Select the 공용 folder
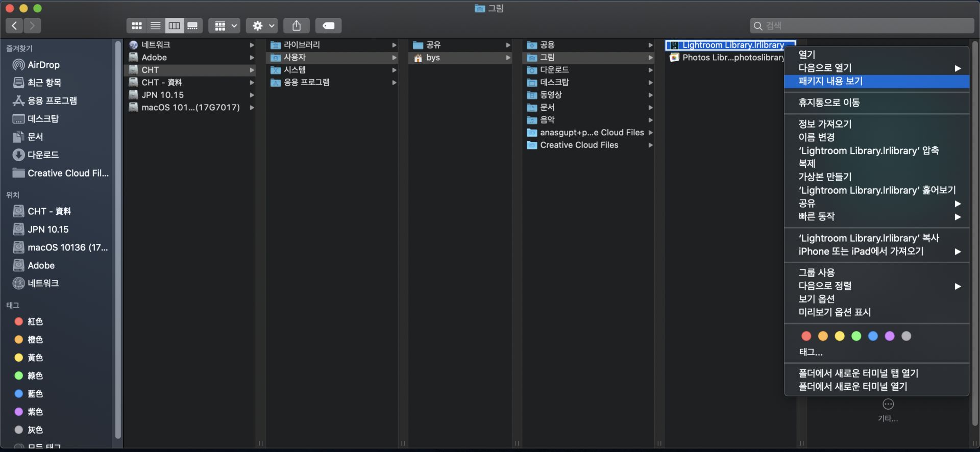Viewport: 980px width, 452px height. (x=589, y=45)
